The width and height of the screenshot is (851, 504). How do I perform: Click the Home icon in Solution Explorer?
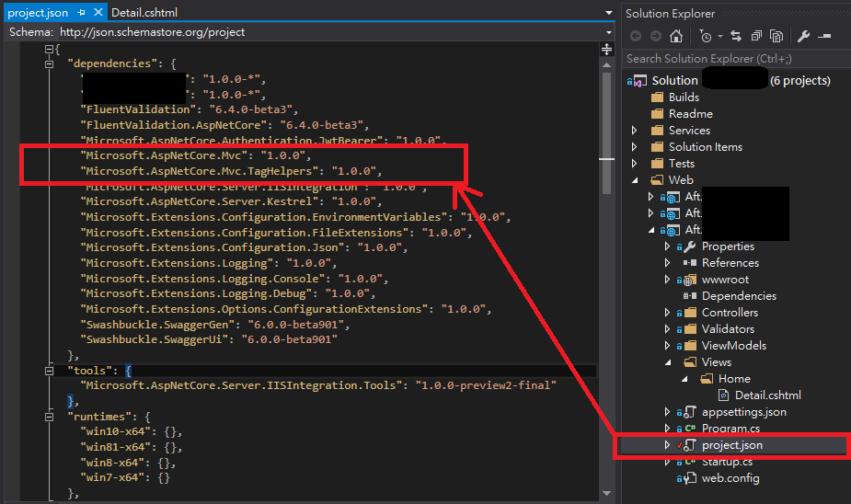(675, 37)
